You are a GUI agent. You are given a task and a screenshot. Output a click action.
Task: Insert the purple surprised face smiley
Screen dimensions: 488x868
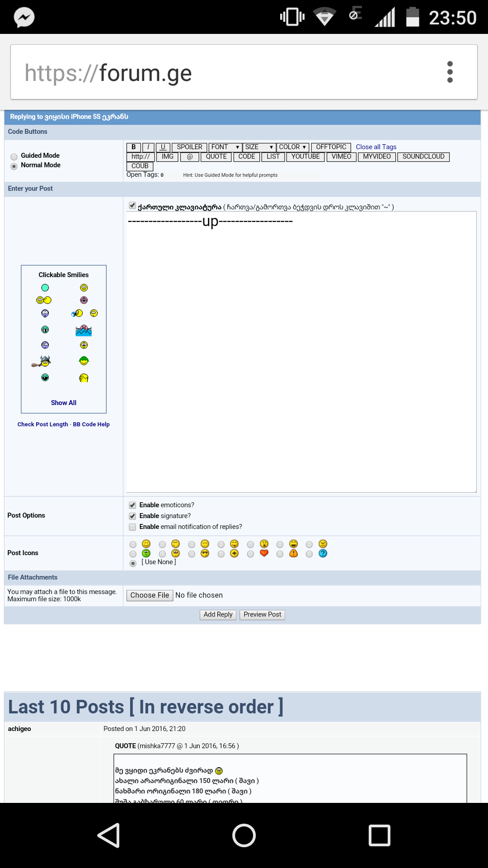[45, 313]
